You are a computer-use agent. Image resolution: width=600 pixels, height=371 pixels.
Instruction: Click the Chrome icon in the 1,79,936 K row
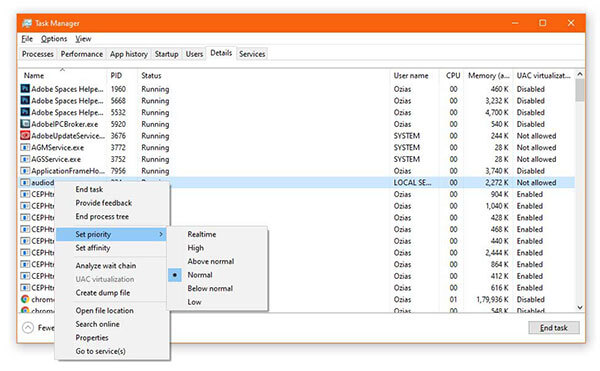(x=25, y=299)
